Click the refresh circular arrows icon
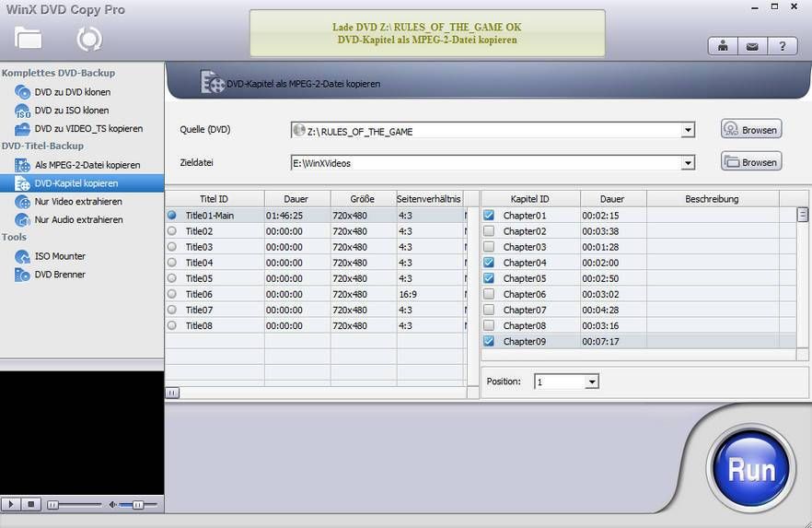Viewport: 812px width, 528px height. coord(89,39)
